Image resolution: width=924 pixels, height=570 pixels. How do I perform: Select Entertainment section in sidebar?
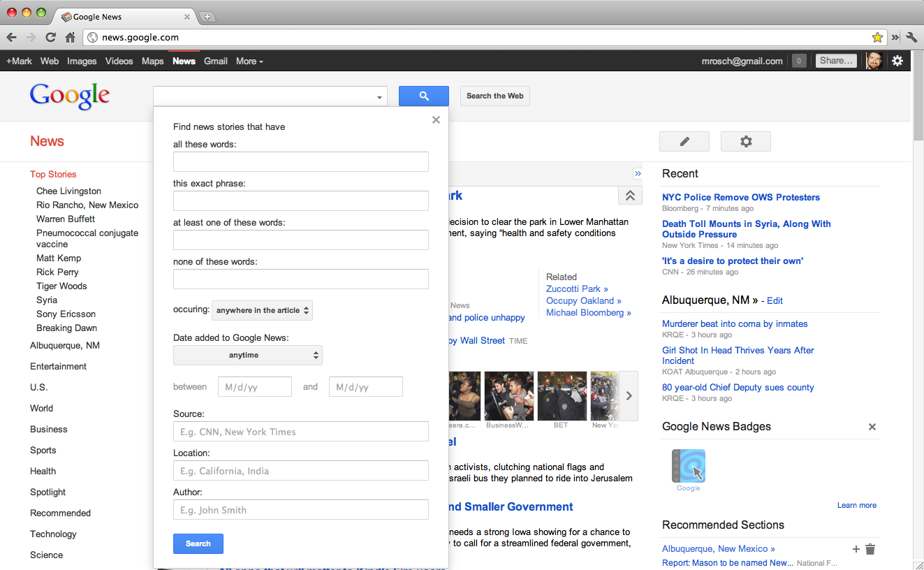58,367
